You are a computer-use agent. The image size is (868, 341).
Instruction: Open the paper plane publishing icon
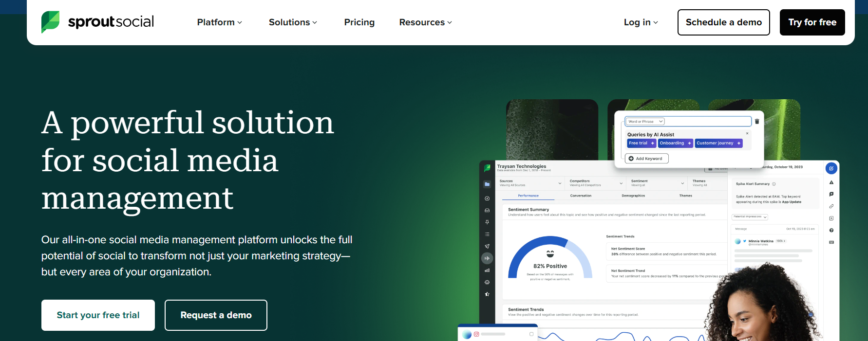(x=487, y=246)
